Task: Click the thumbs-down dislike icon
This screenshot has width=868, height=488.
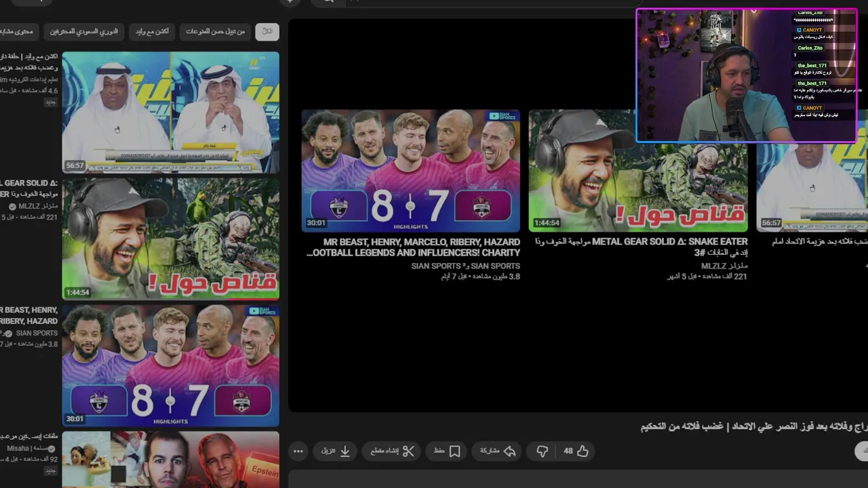Action: [542, 451]
